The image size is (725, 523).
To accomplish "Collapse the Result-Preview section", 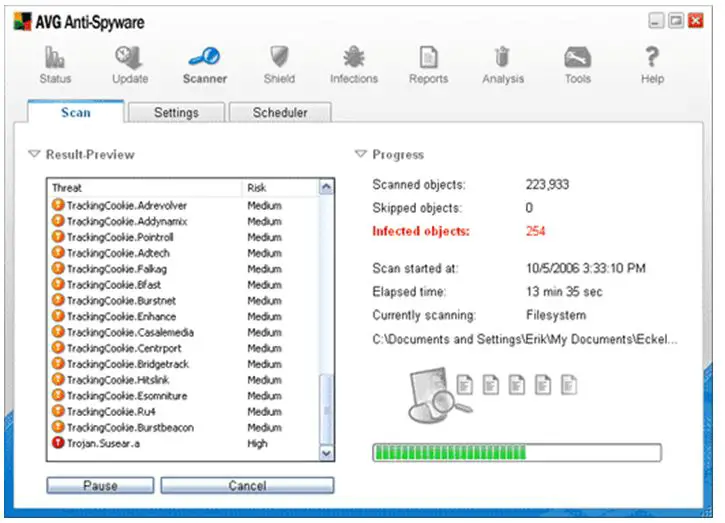I will pyautogui.click(x=35, y=154).
